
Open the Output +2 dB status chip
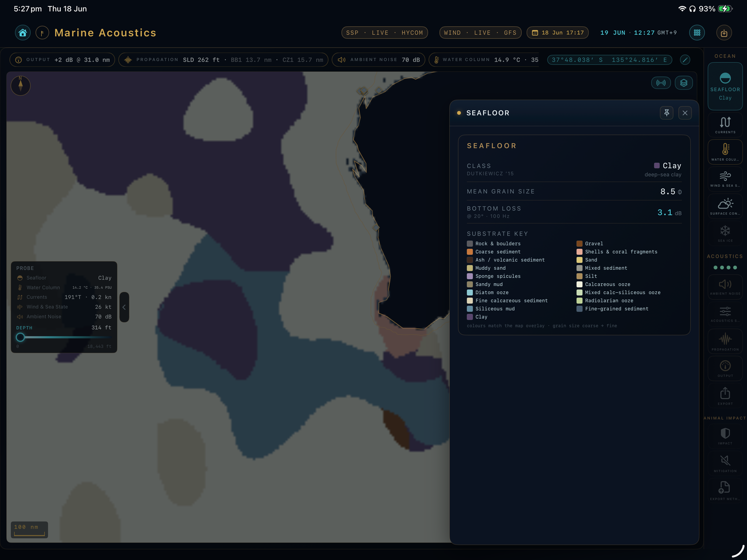pos(63,60)
